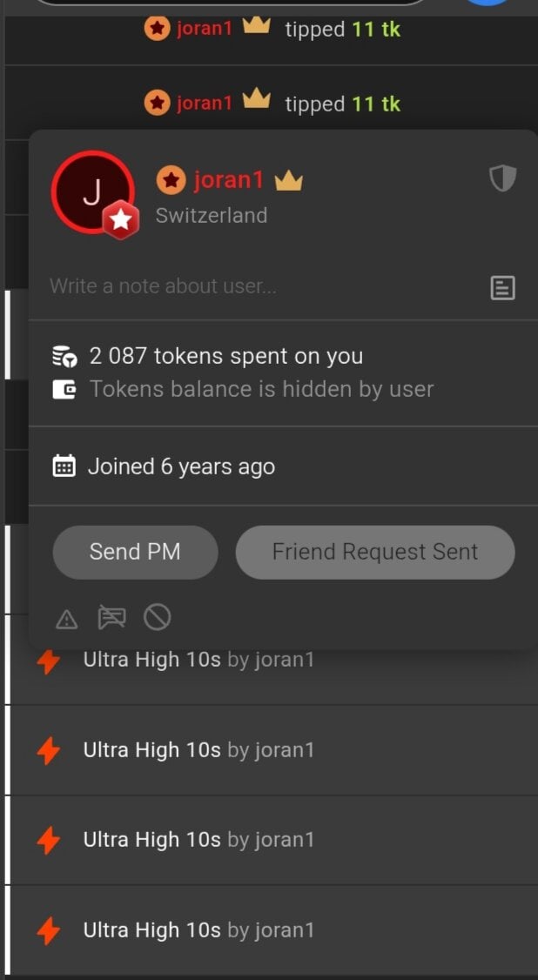
Task: Click the shield icon on user card
Action: (502, 179)
